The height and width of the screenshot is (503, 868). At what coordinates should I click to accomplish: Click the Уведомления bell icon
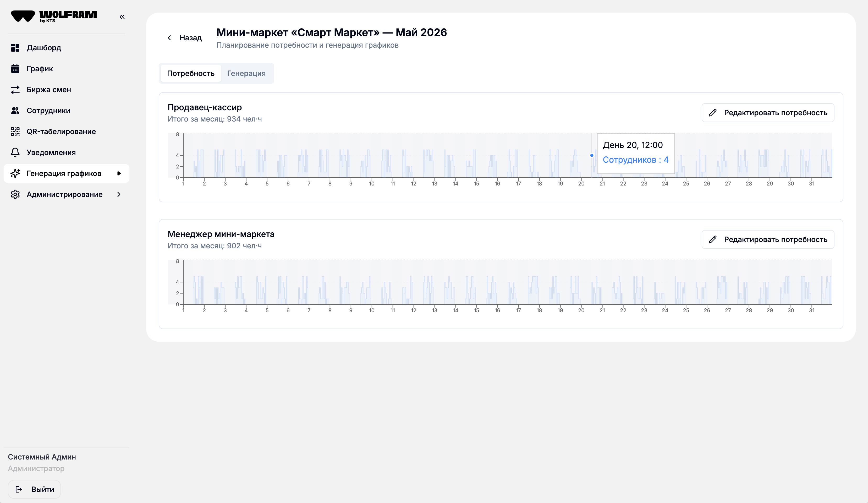tap(15, 153)
